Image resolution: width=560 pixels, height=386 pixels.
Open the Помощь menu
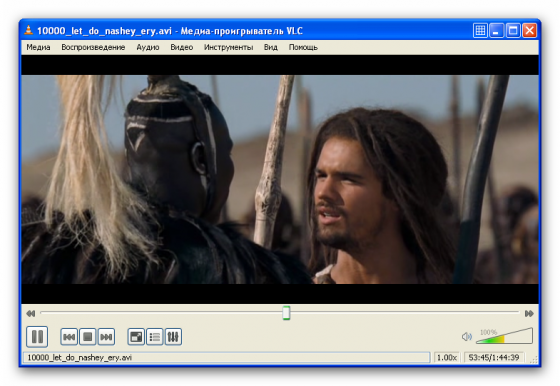point(303,47)
